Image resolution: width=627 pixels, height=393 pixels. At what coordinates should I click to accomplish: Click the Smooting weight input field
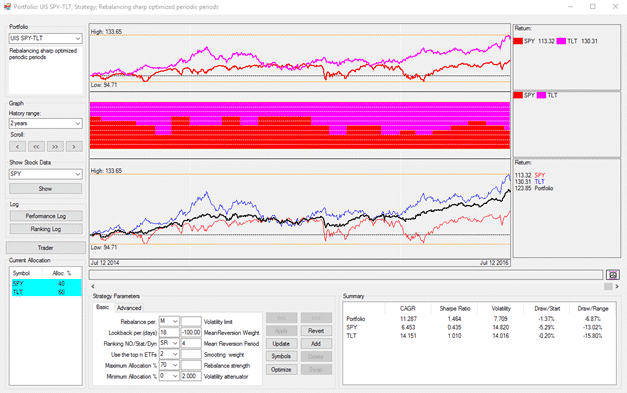point(191,354)
